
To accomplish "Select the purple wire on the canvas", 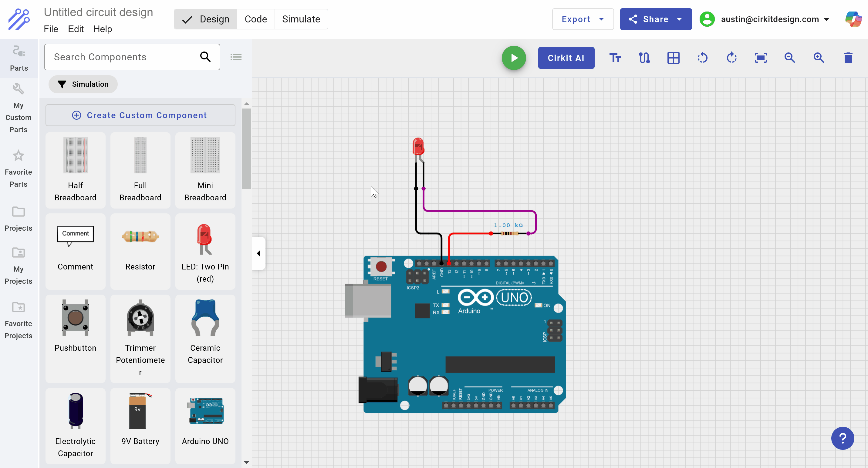I will [x=479, y=211].
